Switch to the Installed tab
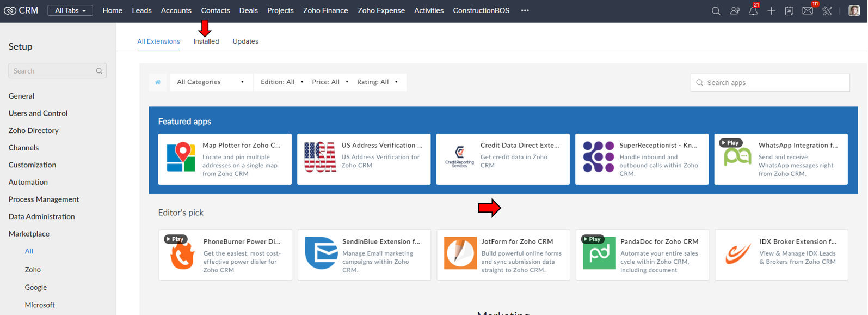 [x=206, y=41]
